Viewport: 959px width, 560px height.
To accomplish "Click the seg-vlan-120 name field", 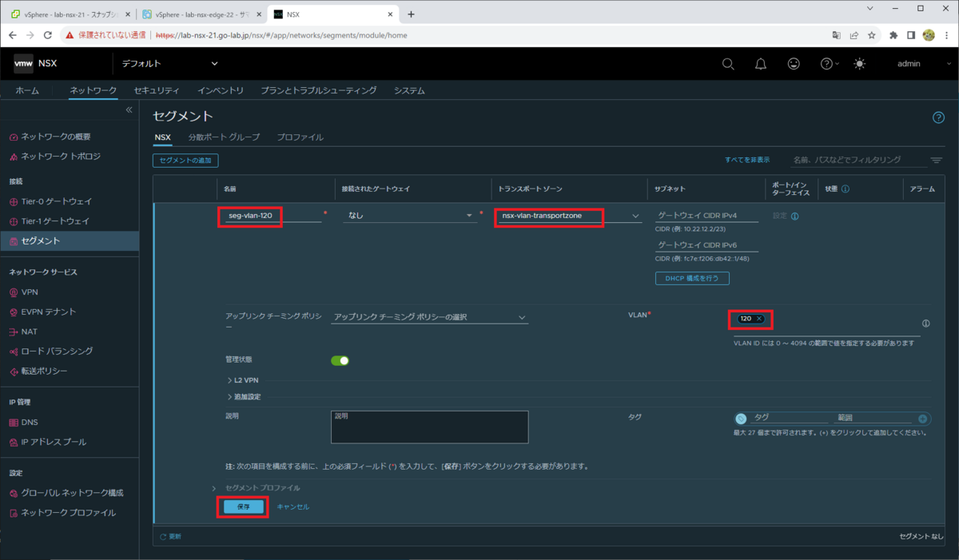I will coord(274,216).
